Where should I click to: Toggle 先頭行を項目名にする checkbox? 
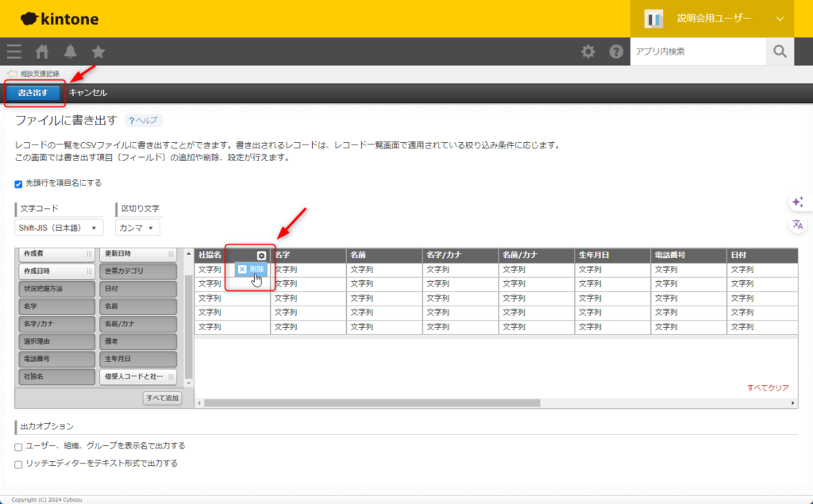point(19,183)
